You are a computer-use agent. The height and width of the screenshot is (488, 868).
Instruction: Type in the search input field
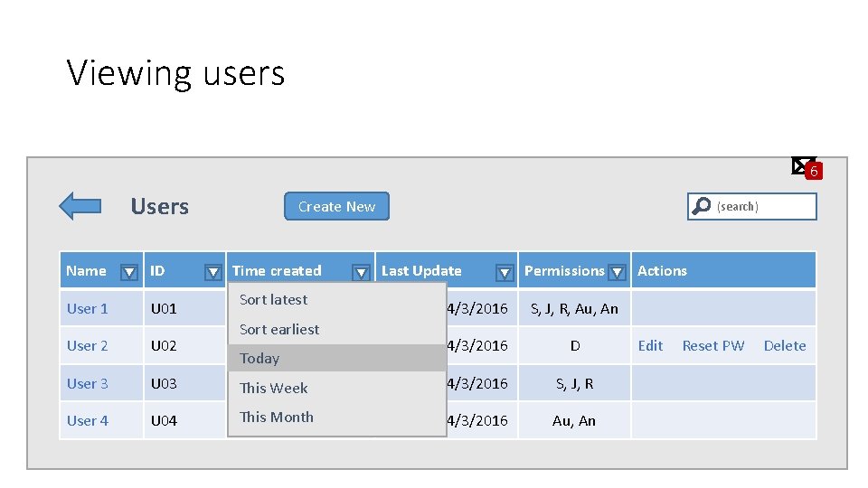click(764, 206)
